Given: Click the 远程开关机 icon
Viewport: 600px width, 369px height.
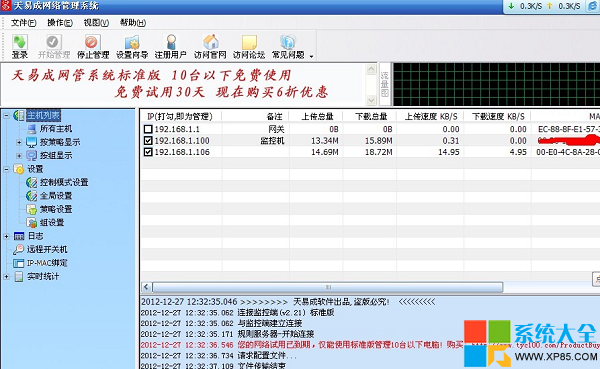Looking at the screenshot, I should pos(18,250).
